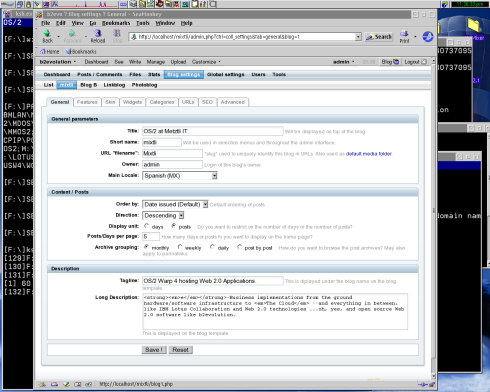Choose weekly archive grouping

point(180,247)
